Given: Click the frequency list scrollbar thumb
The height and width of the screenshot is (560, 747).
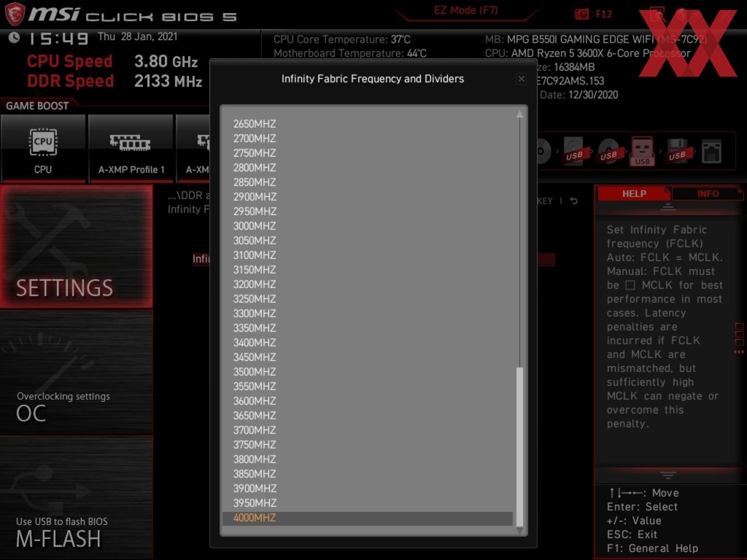Looking at the screenshot, I should pyautogui.click(x=520, y=447).
